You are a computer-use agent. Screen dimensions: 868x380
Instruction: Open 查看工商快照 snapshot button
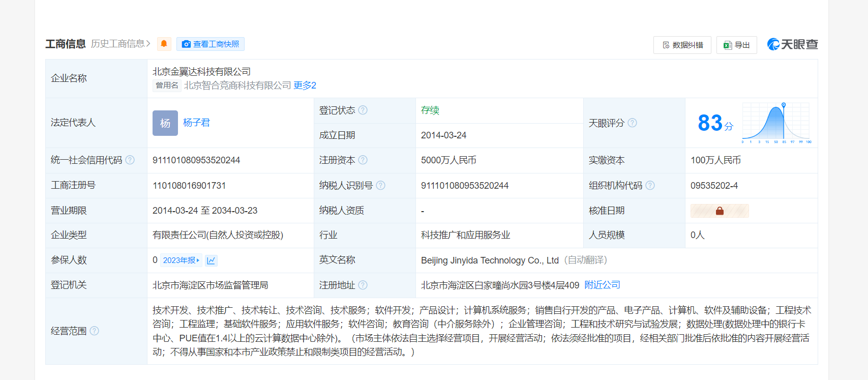pyautogui.click(x=211, y=44)
